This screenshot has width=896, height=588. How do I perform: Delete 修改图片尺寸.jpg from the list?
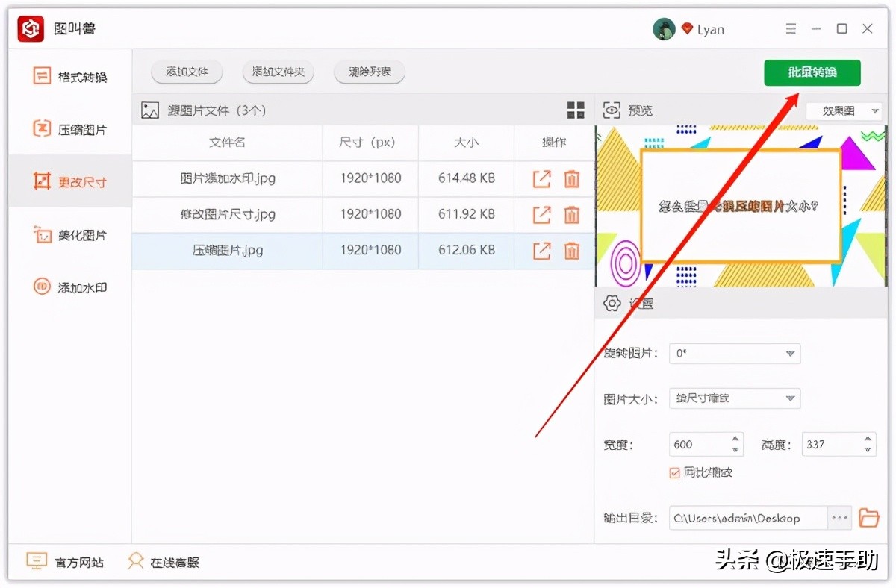(571, 215)
